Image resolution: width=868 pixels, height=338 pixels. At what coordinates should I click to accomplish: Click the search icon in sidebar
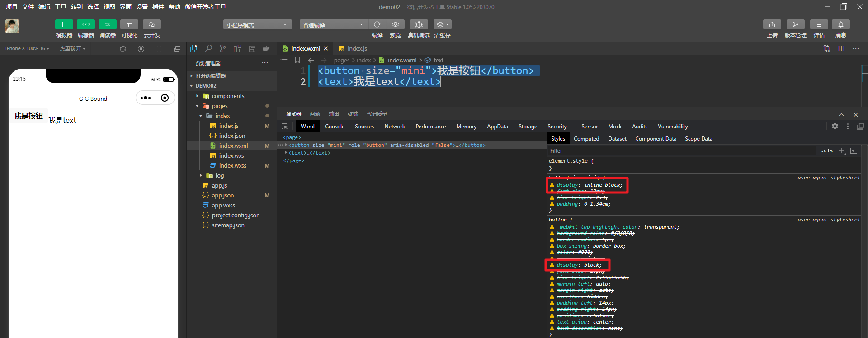[x=208, y=48]
